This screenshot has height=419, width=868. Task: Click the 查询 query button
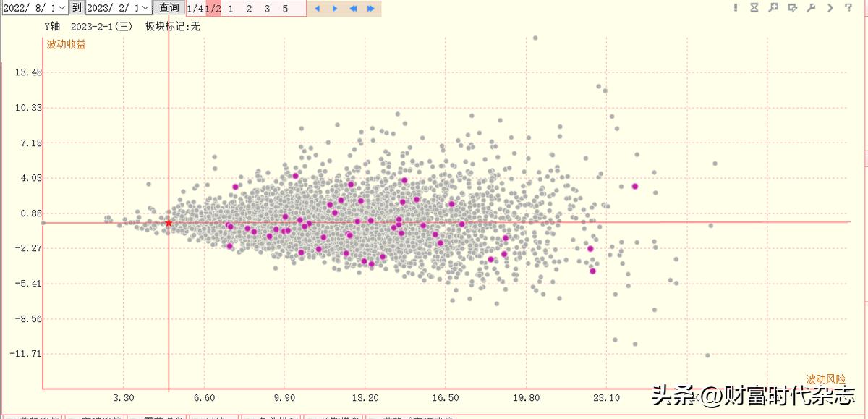click(169, 7)
